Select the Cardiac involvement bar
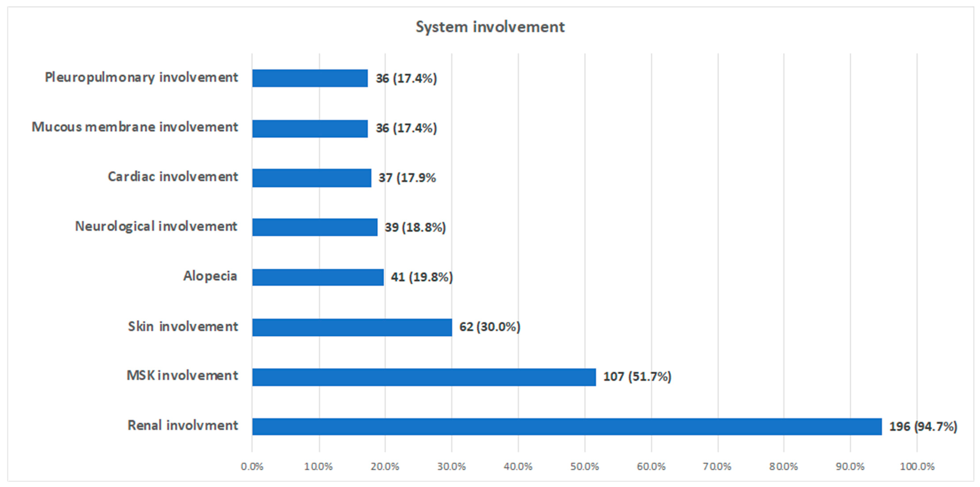 pyautogui.click(x=311, y=178)
